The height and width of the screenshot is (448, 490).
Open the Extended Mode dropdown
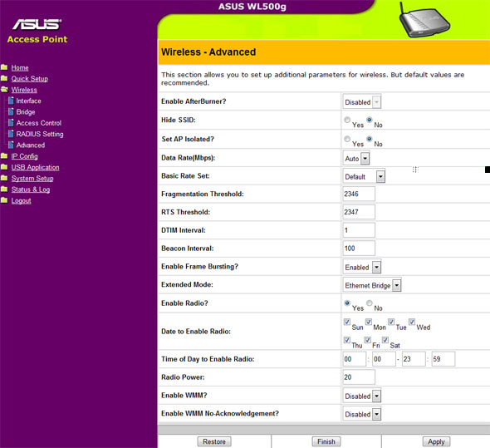pyautogui.click(x=372, y=285)
